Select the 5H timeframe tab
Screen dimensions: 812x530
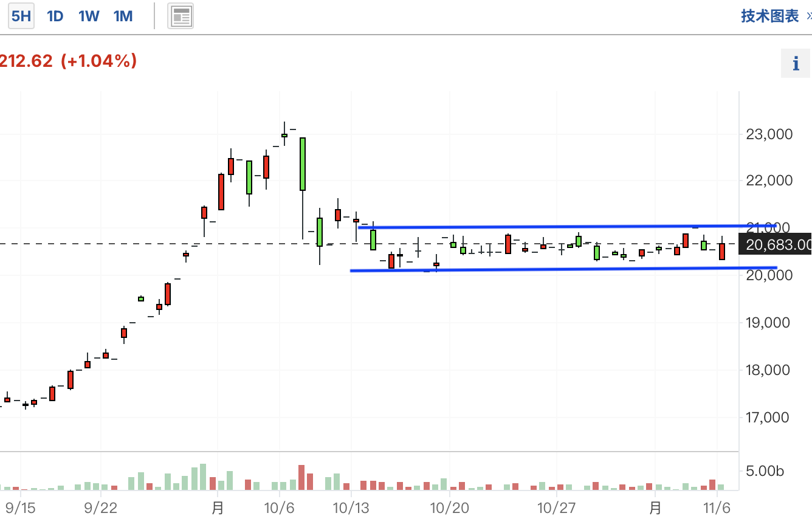[x=21, y=16]
